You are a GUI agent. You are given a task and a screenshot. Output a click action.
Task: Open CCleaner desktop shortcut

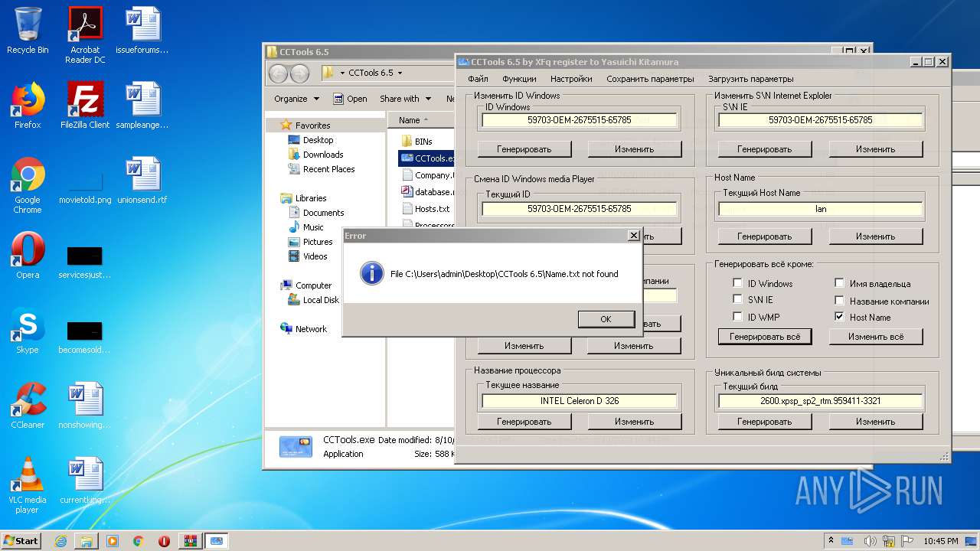point(28,405)
